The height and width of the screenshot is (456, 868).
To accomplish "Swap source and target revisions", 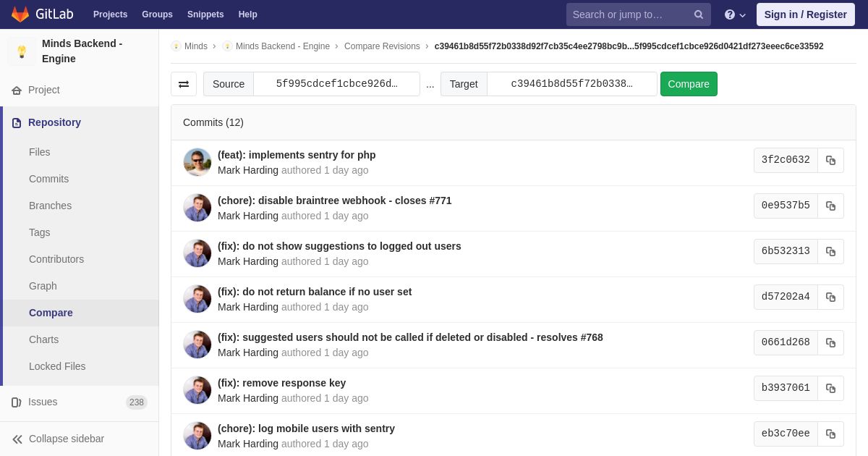I will pyautogui.click(x=184, y=84).
